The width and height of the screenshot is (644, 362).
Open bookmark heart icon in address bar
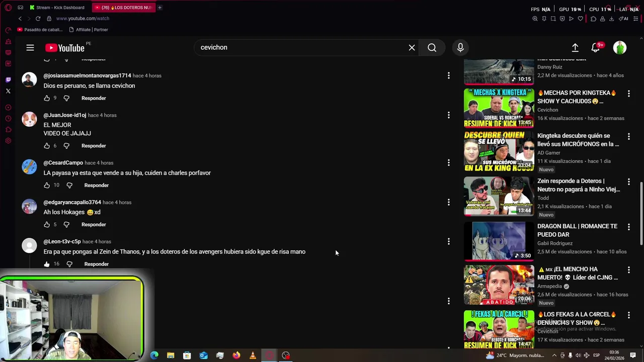[580, 19]
